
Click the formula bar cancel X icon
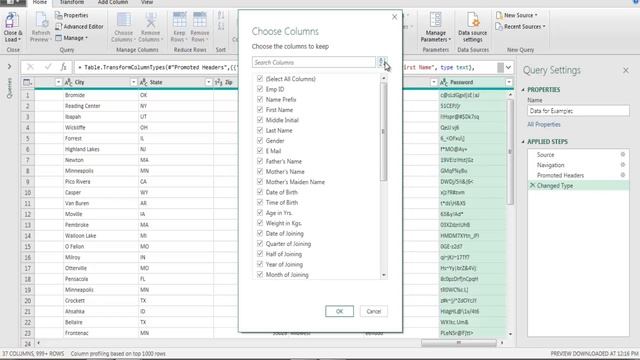tap(30, 67)
